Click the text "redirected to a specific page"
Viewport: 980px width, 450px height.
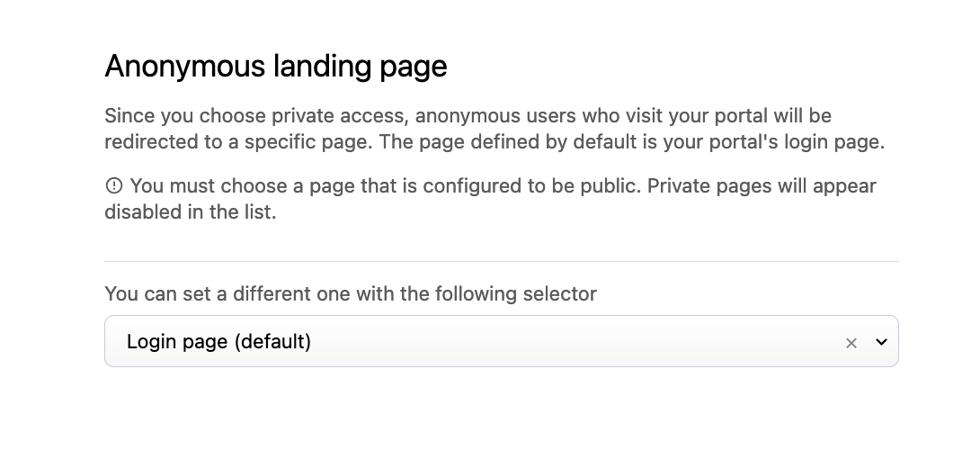point(232,142)
